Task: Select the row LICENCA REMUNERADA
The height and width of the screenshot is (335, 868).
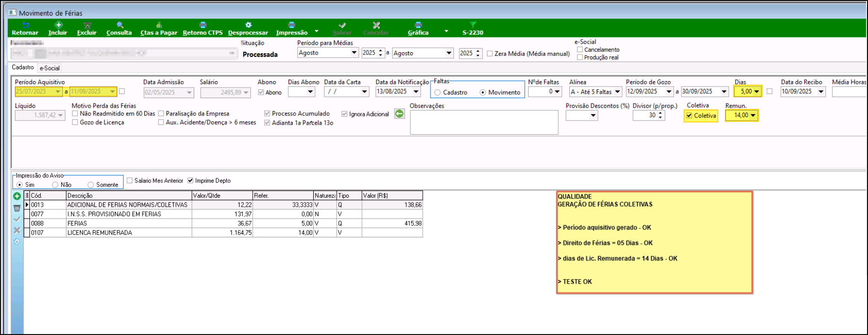Action: pyautogui.click(x=224, y=232)
